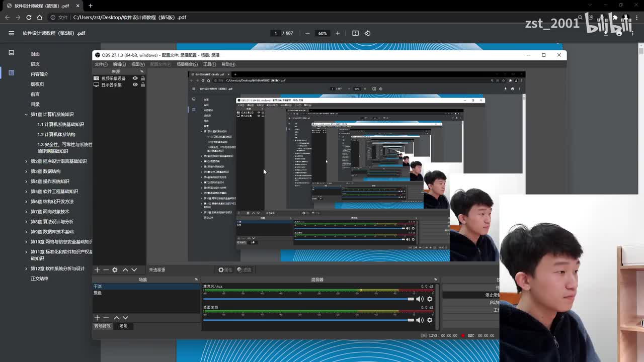
Task: Click the add source plus icon
Action: coord(97,270)
